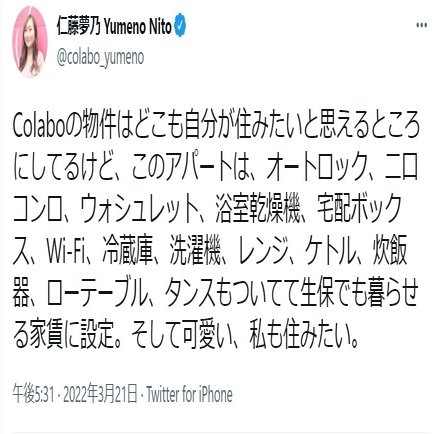The width and height of the screenshot is (434, 434).
Task: Click the word 浴室乾燥機 in the tweet
Action: tap(258, 210)
